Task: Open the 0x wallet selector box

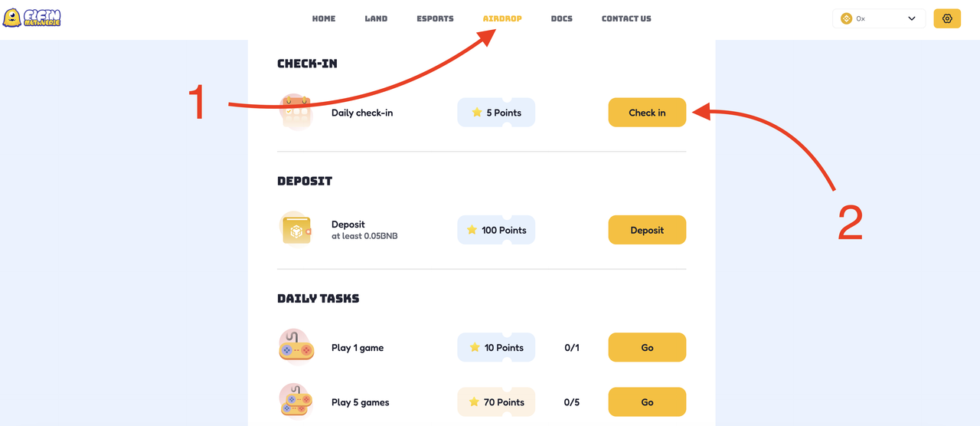Action: tap(879, 18)
